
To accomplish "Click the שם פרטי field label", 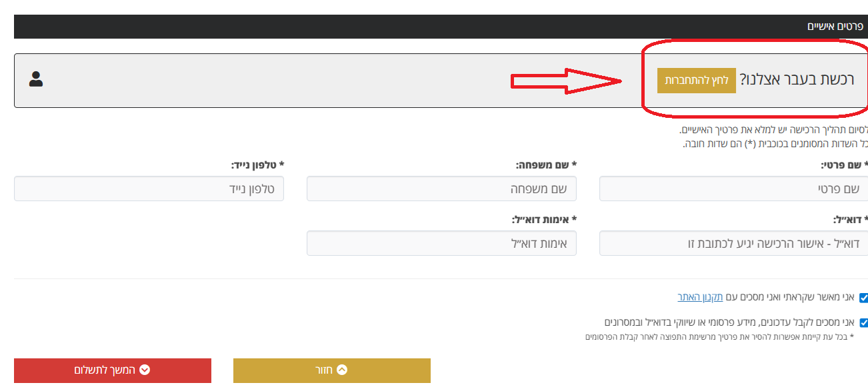I will (x=845, y=165).
